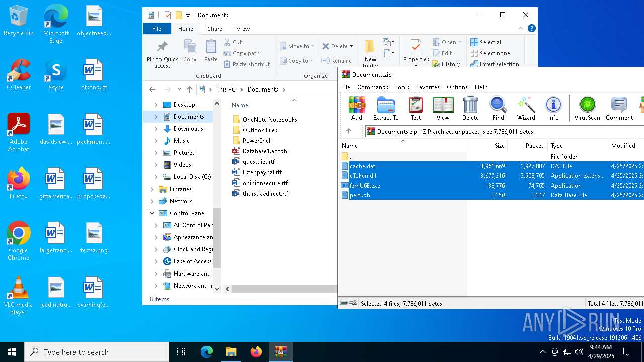Select Network in the navigation tree
Screen dimensions: 644x362
pyautogui.click(x=181, y=201)
